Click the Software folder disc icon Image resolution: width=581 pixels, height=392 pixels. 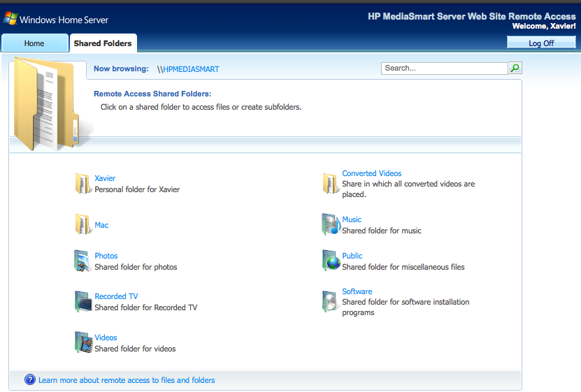point(329,302)
